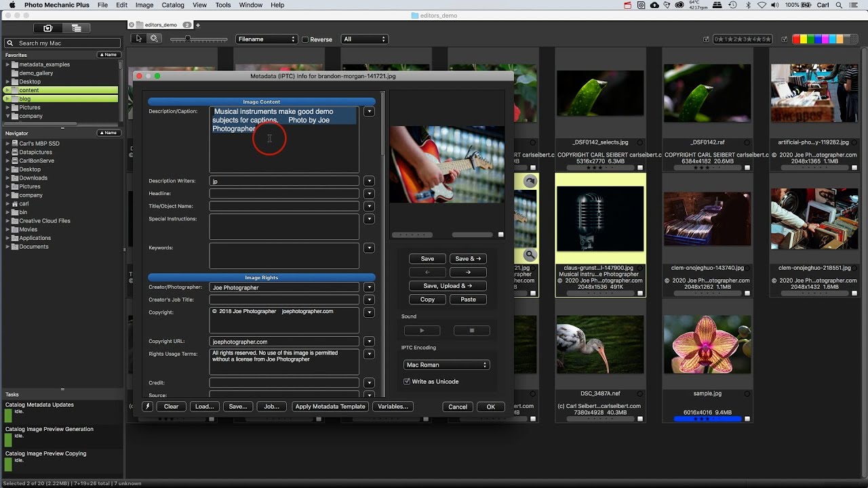Click the Cancel button
Image resolution: width=868 pixels, height=488 pixels.
click(458, 407)
